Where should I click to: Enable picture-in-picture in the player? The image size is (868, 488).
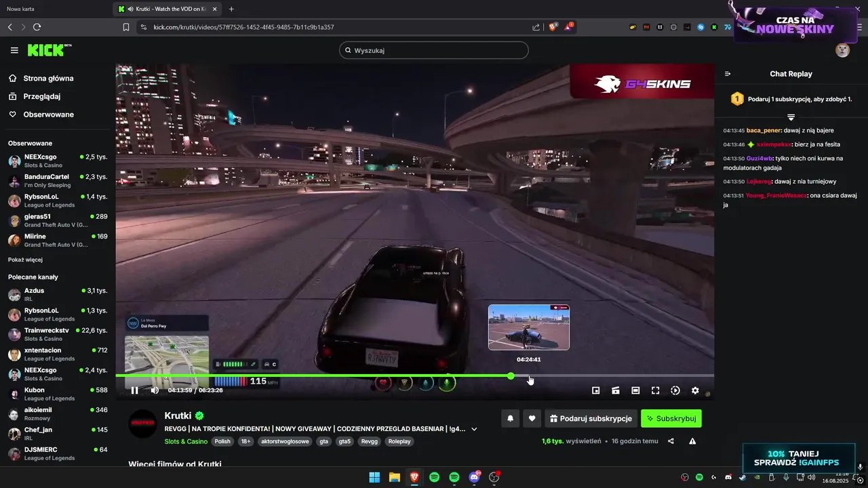596,390
